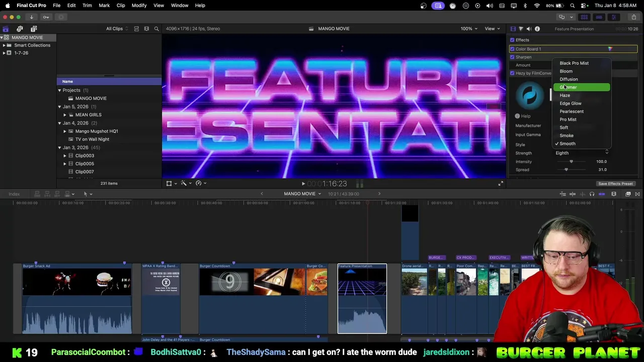Toggle the Inspector panel sliders button
The height and width of the screenshot is (362, 644).
tap(613, 17)
